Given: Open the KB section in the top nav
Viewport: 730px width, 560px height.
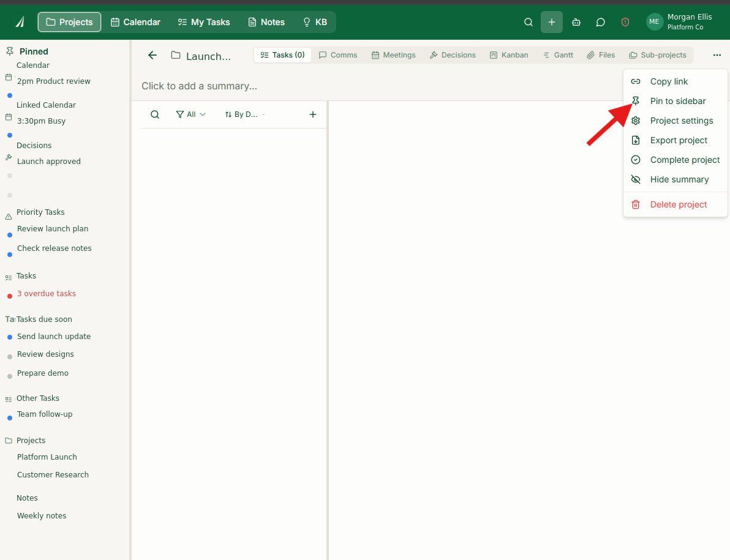Looking at the screenshot, I should (315, 22).
